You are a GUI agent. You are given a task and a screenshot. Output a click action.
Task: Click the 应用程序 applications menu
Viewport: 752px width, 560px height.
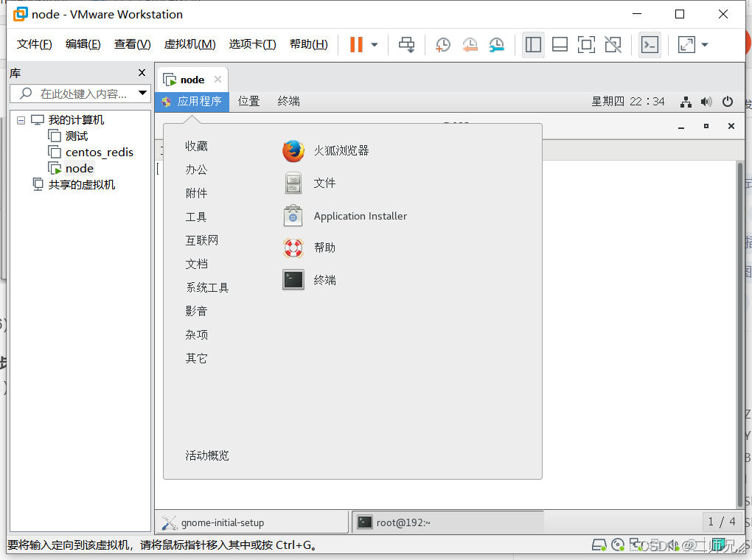pos(192,102)
